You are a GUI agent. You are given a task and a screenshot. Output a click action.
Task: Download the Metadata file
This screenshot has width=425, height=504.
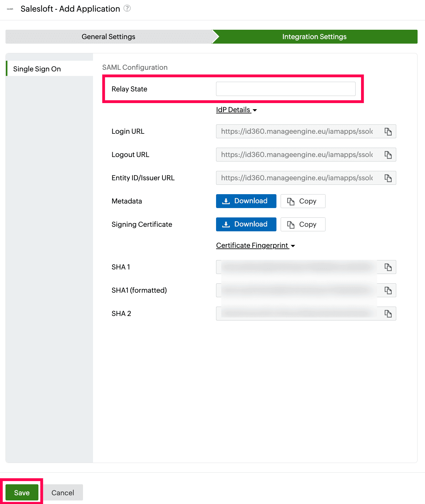(246, 201)
